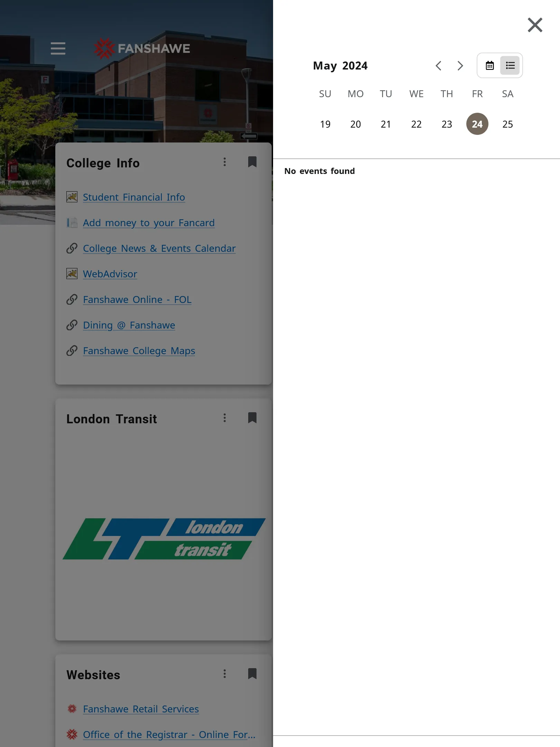The image size is (560, 747).
Task: Switch to calendar grid view
Action: pos(489,65)
